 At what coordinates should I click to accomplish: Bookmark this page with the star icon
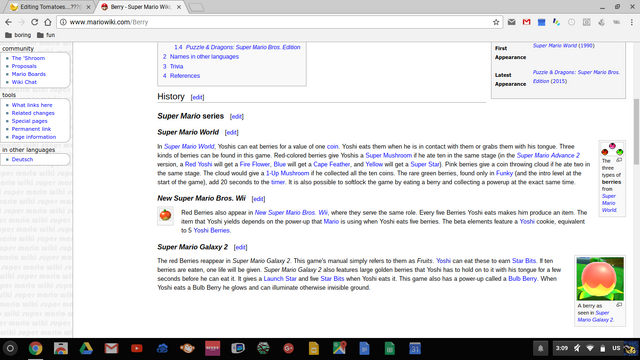(x=496, y=22)
